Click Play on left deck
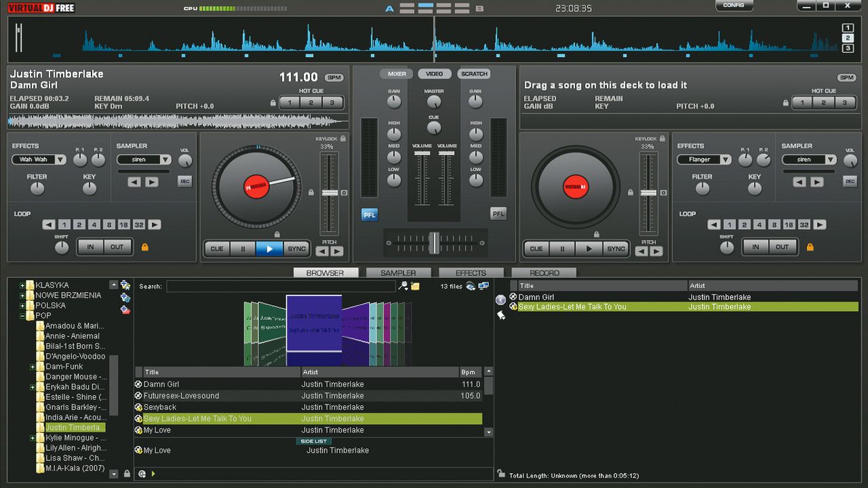The width and height of the screenshot is (868, 488). (x=269, y=249)
